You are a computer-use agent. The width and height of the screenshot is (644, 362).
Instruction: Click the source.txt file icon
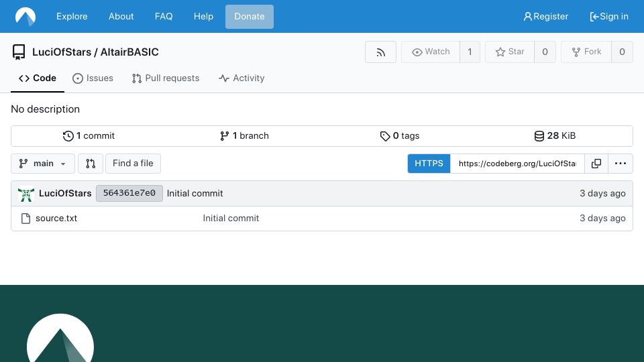point(25,219)
